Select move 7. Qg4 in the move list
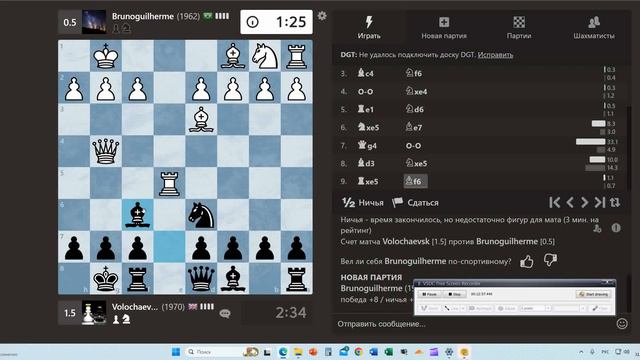 (367, 145)
